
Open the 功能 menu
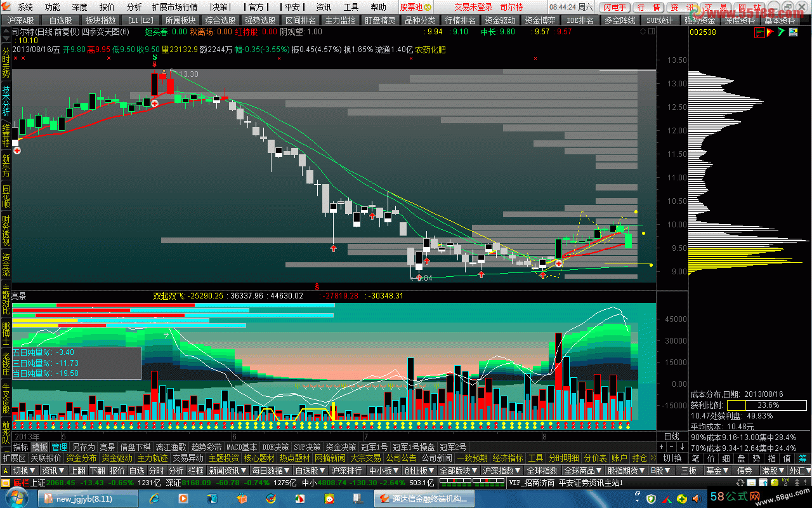53,7
